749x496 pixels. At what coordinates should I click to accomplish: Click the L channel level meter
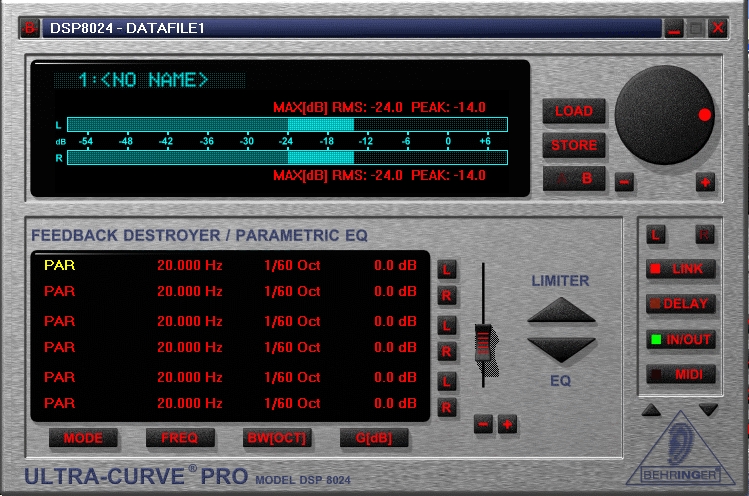coord(287,125)
